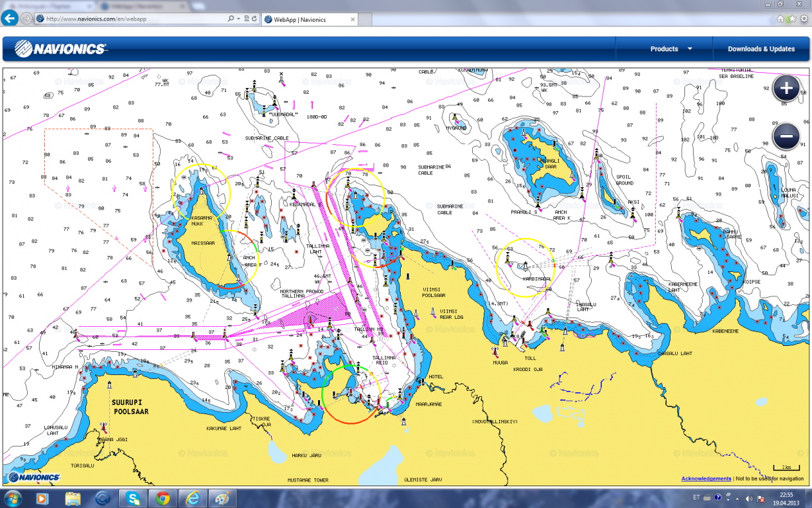Open the favorites star in the browser
Screen dimensions: 812x508
792,19
